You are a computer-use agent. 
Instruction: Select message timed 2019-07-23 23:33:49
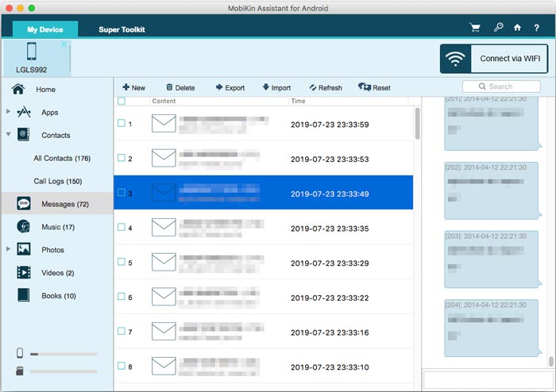[264, 193]
